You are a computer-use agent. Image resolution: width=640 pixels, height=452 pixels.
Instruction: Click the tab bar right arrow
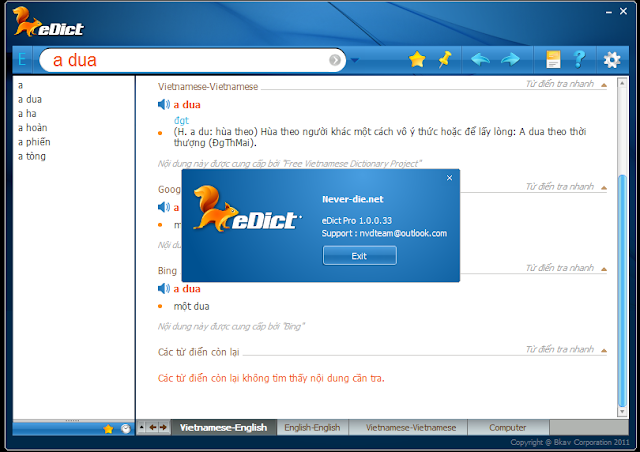[x=163, y=428]
